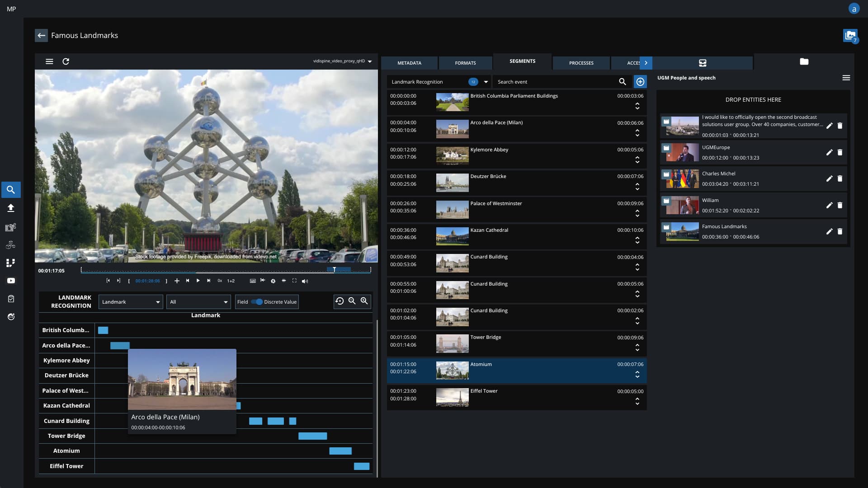868x488 pixels.
Task: Switch to the METADATA tab
Action: click(409, 63)
